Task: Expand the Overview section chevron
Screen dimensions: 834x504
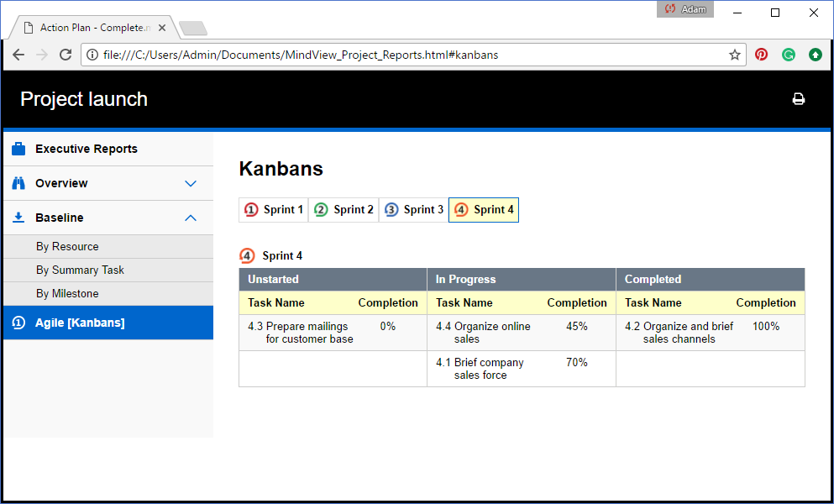Action: pyautogui.click(x=191, y=183)
